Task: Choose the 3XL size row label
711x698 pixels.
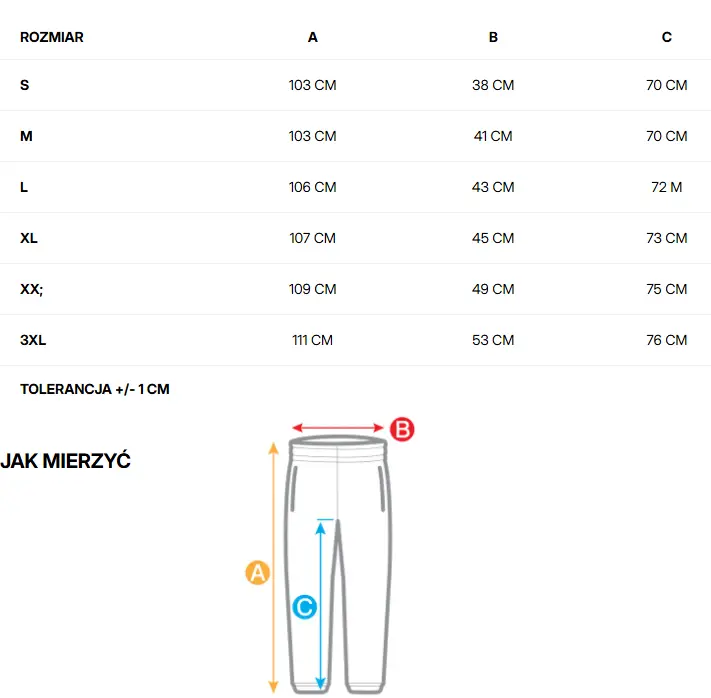Action: click(33, 340)
